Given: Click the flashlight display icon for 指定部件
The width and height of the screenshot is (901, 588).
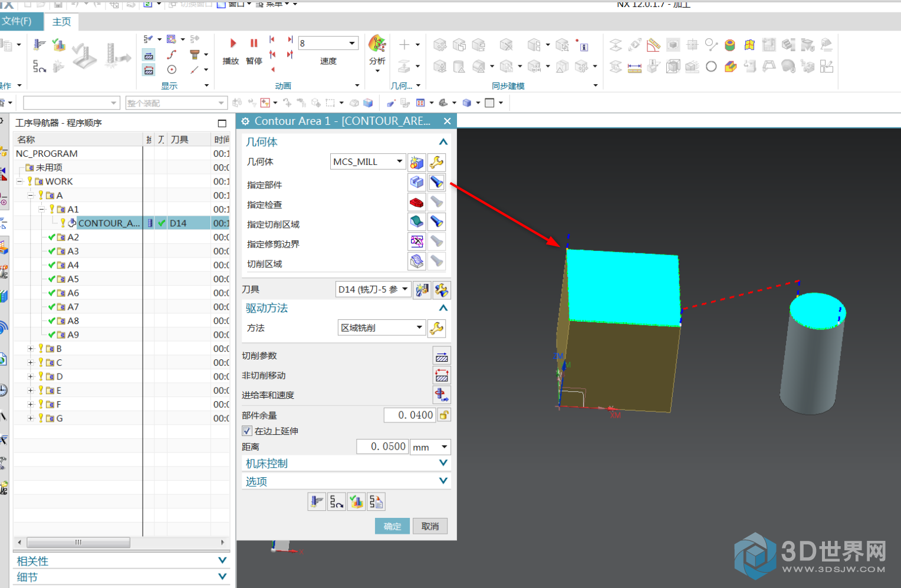Looking at the screenshot, I should coord(437,182).
